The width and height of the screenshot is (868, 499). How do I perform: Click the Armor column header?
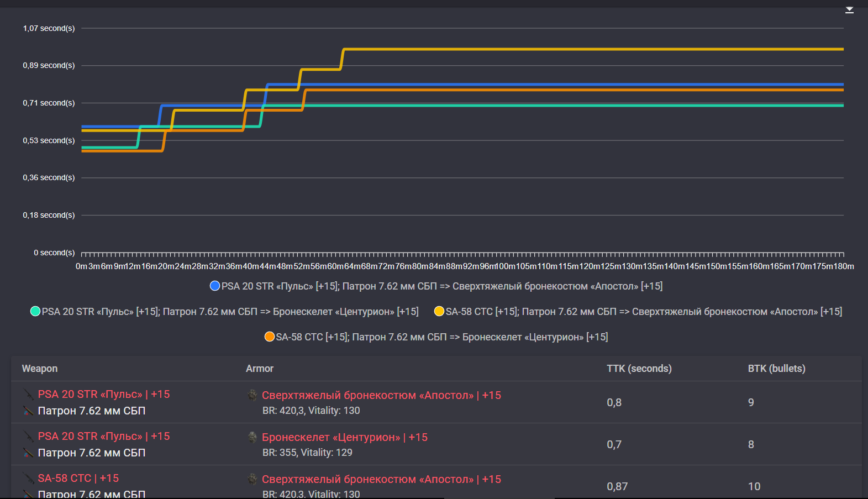coord(260,369)
